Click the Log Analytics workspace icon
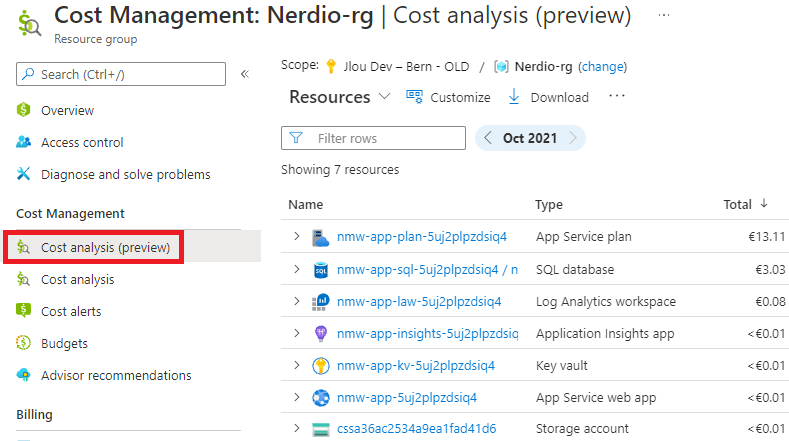The height and width of the screenshot is (441, 789). point(321,302)
